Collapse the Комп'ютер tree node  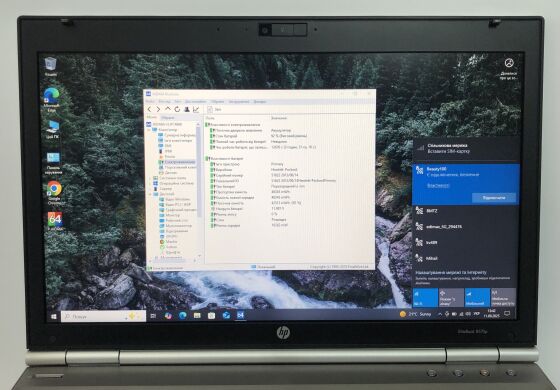pos(150,130)
